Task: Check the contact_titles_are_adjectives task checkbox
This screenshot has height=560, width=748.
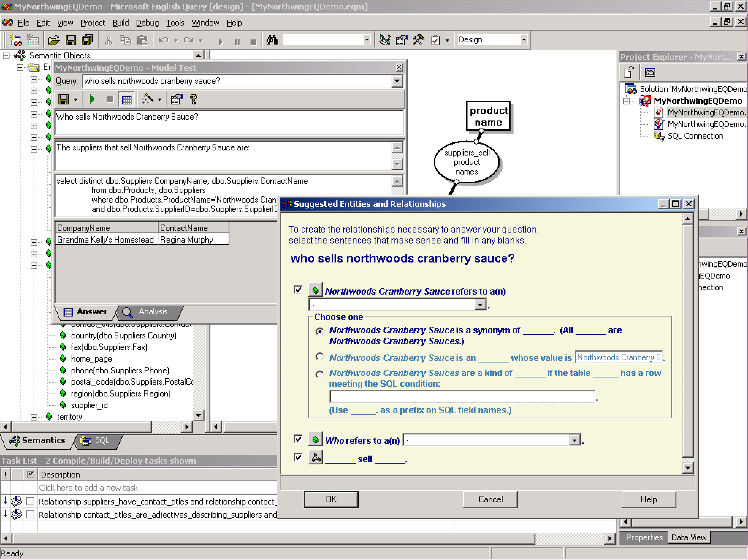Action: (x=31, y=514)
